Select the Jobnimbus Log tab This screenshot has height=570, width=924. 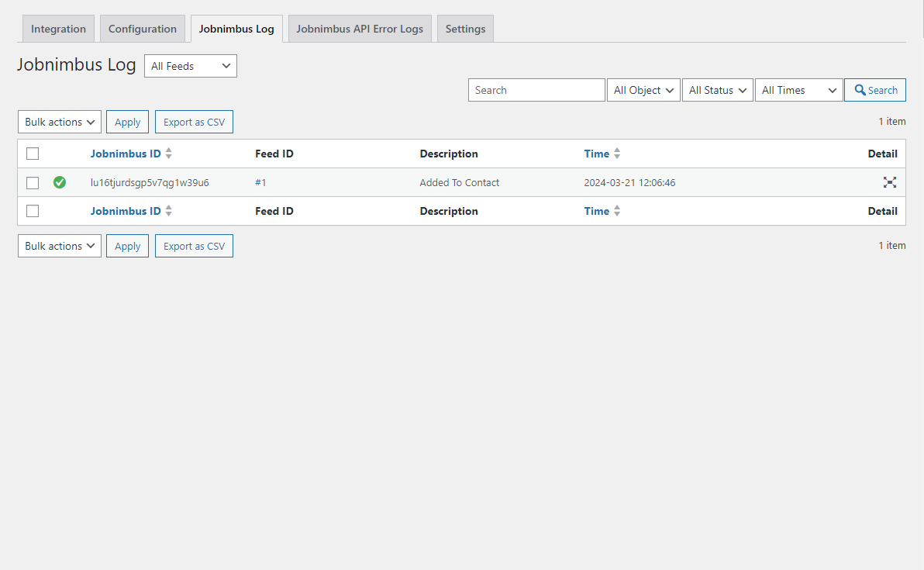pos(236,29)
